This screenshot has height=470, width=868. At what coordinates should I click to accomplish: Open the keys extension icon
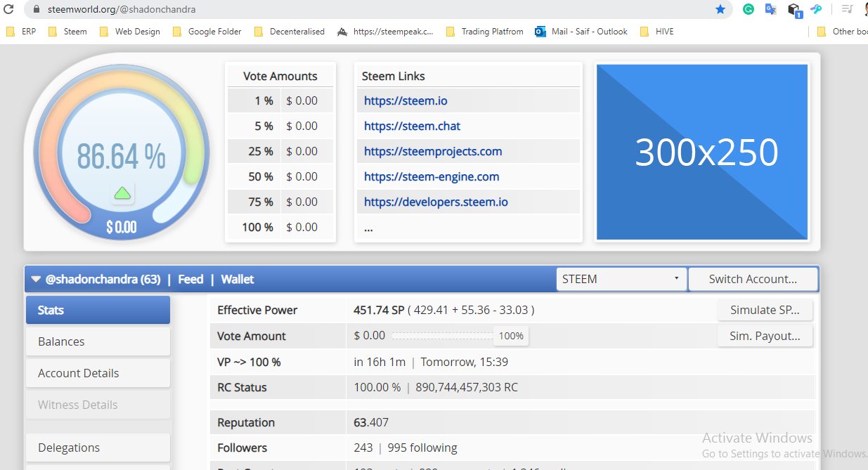[x=816, y=10]
